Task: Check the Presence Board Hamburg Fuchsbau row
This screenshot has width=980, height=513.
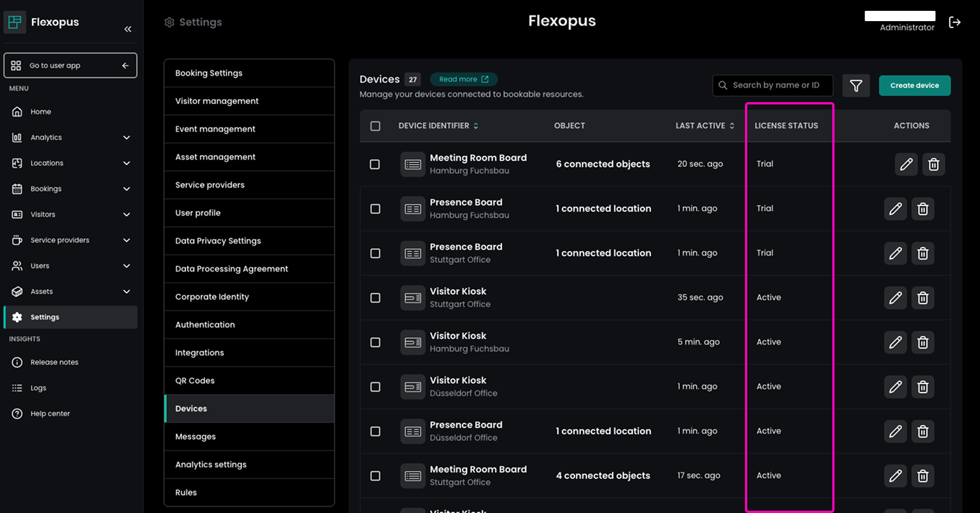Action: (x=375, y=209)
